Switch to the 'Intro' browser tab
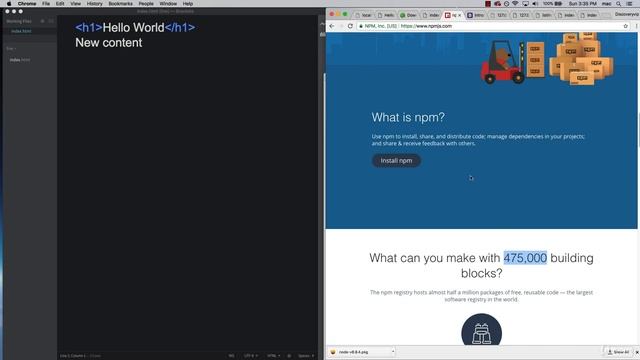The image size is (640, 360). 475,15
